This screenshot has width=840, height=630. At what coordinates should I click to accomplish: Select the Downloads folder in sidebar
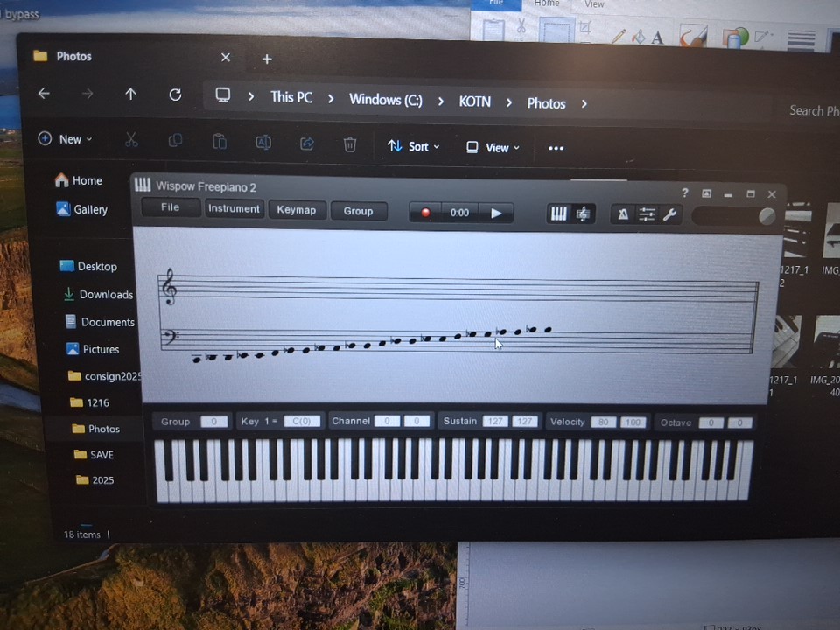pos(106,295)
